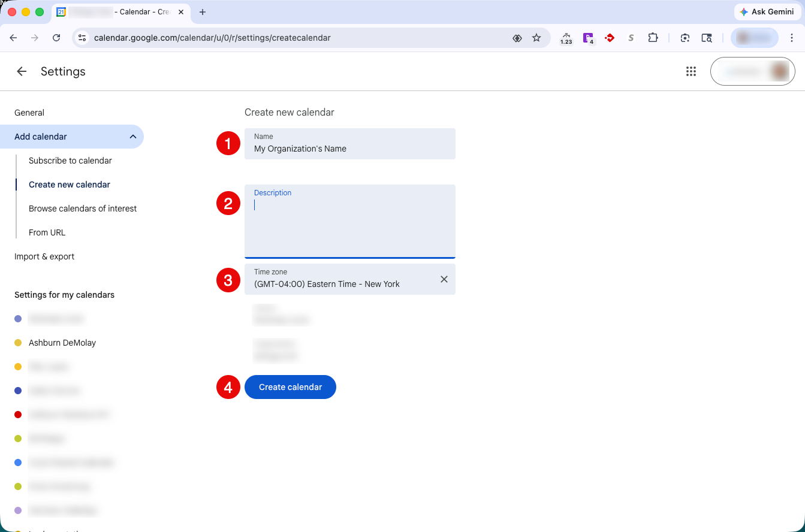Click inside the Description field
Screen dimensions: 805x532
tap(350, 222)
